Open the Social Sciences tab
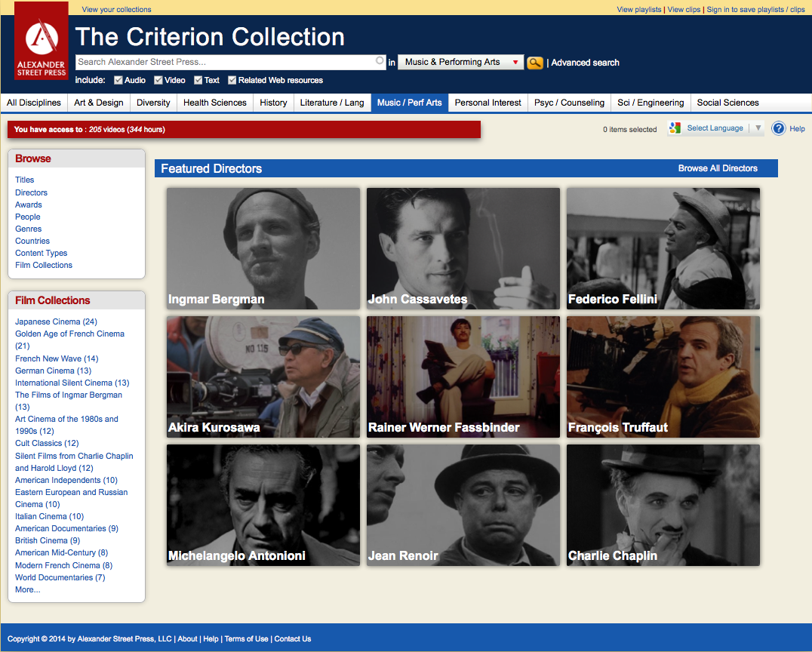 tap(727, 103)
